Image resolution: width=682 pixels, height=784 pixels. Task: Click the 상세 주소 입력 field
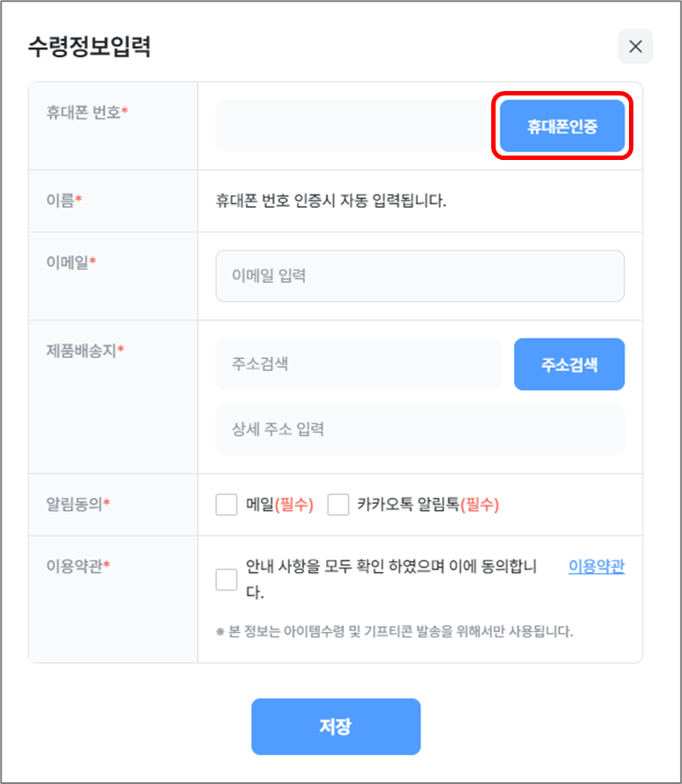coord(420,430)
